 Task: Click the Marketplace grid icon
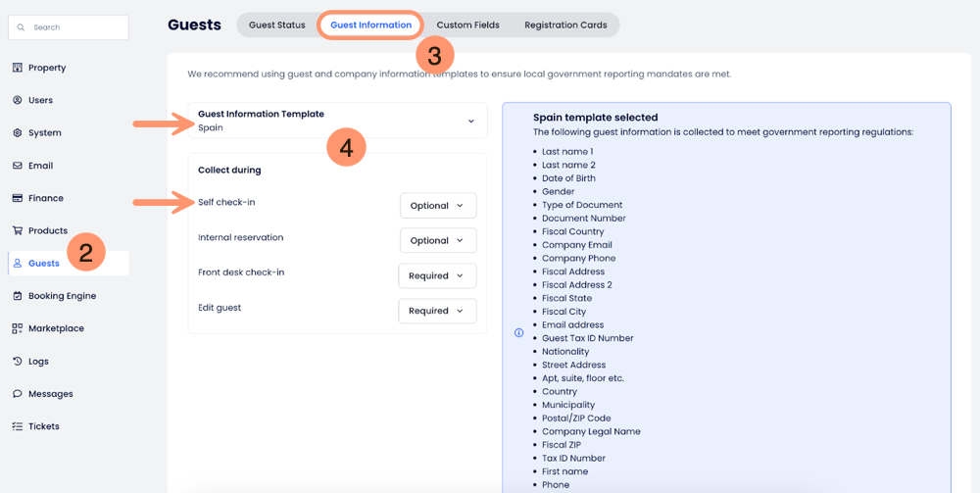point(18,328)
